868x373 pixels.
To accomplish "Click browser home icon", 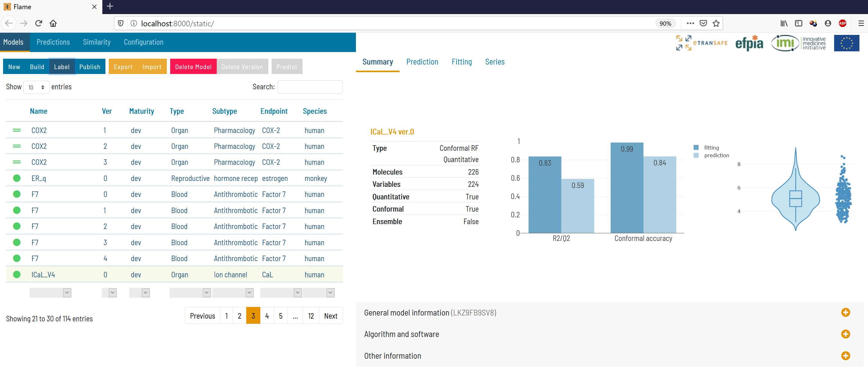I will point(53,23).
